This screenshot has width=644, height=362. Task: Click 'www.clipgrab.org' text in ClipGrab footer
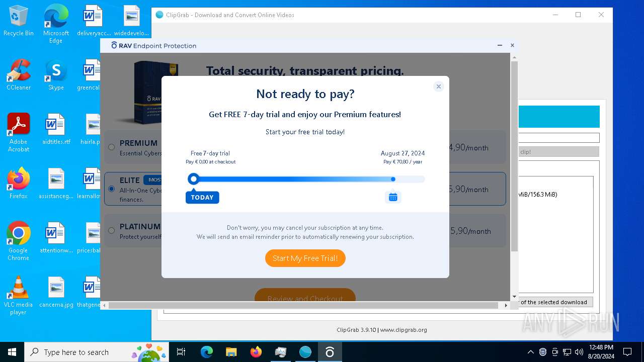404,330
